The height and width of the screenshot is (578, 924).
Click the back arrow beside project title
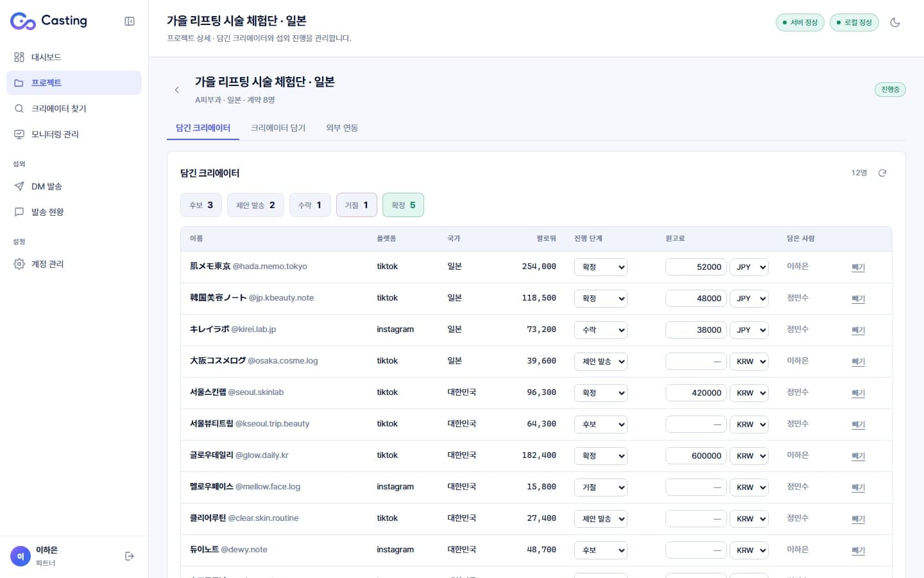click(x=177, y=90)
